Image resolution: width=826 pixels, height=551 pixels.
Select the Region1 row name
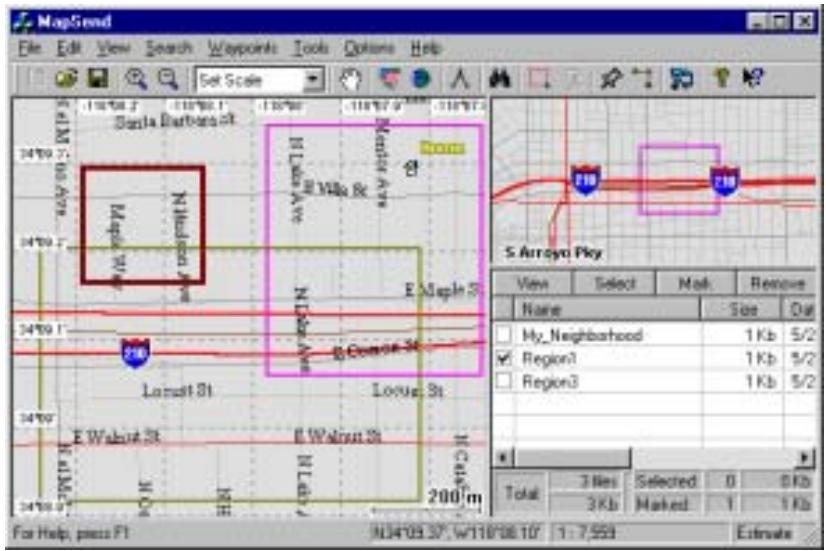coord(549,358)
